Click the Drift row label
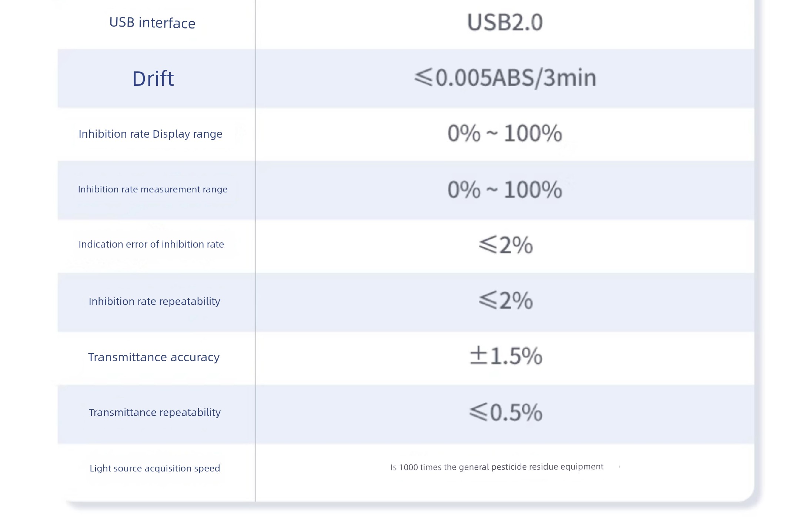Image resolution: width=812 pixels, height=517 pixels. pyautogui.click(x=153, y=78)
